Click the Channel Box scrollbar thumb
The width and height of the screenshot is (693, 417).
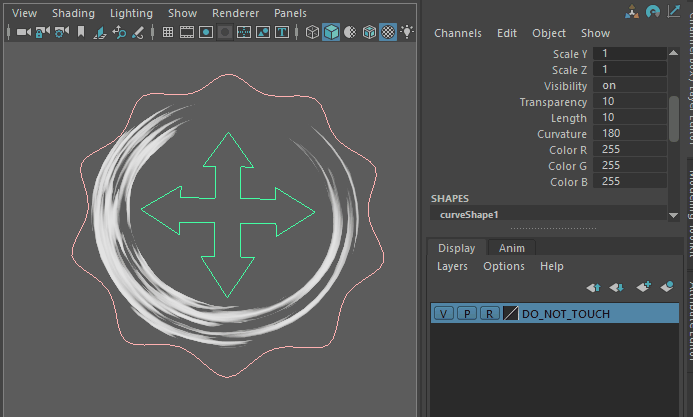pos(674,119)
